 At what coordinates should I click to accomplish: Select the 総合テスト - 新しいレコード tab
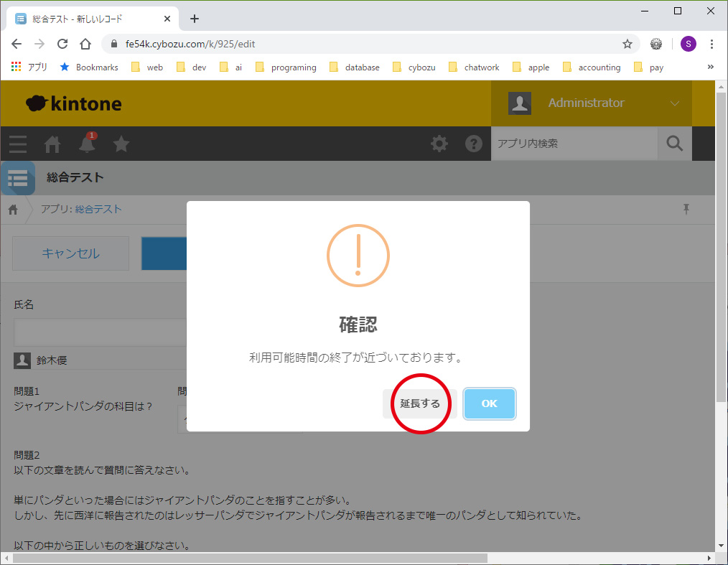click(x=93, y=19)
